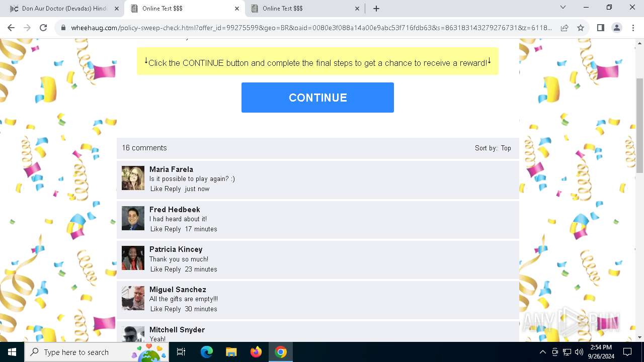Open the volume tray icon
644x362 pixels.
click(579, 352)
